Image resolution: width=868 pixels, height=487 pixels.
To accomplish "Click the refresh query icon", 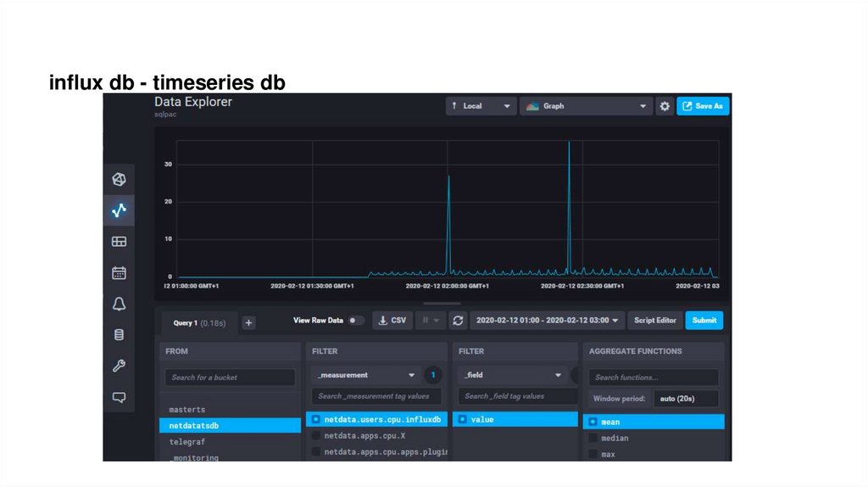I will 459,321.
